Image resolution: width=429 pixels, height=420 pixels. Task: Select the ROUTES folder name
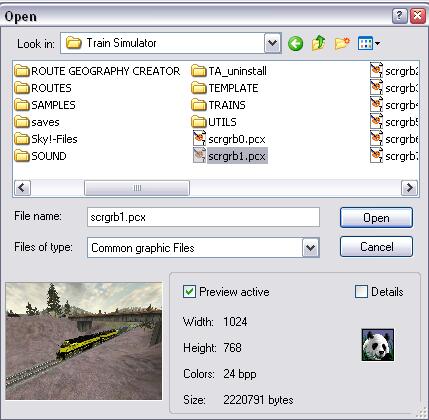(51, 88)
